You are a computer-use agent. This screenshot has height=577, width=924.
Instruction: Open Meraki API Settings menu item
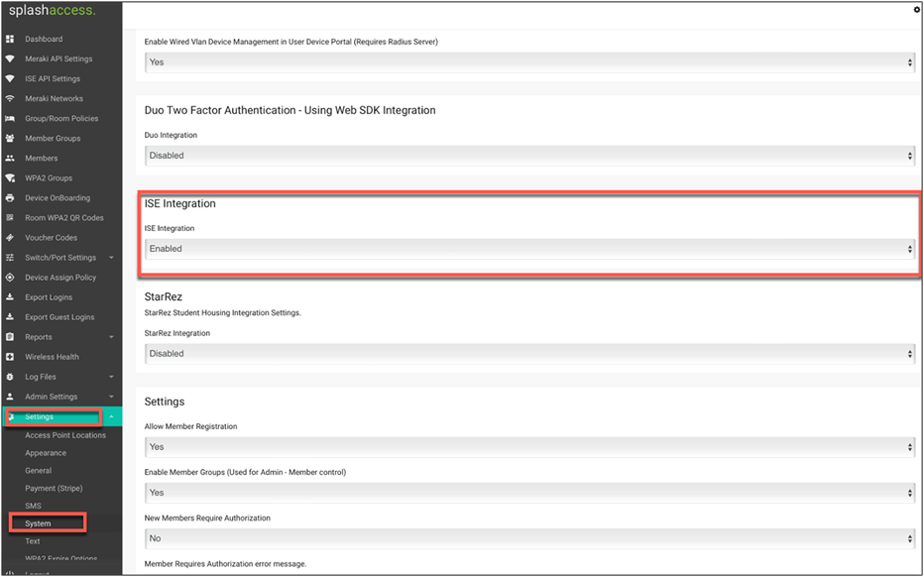pos(58,58)
